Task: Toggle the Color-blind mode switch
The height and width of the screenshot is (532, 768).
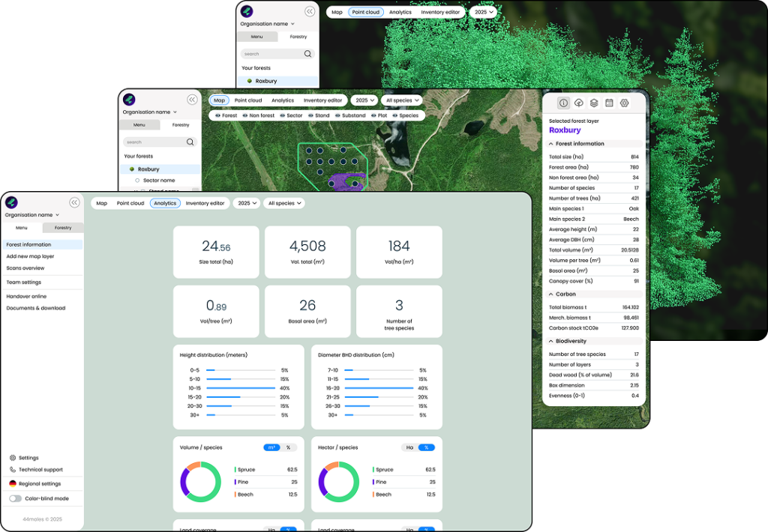Action: click(15, 498)
